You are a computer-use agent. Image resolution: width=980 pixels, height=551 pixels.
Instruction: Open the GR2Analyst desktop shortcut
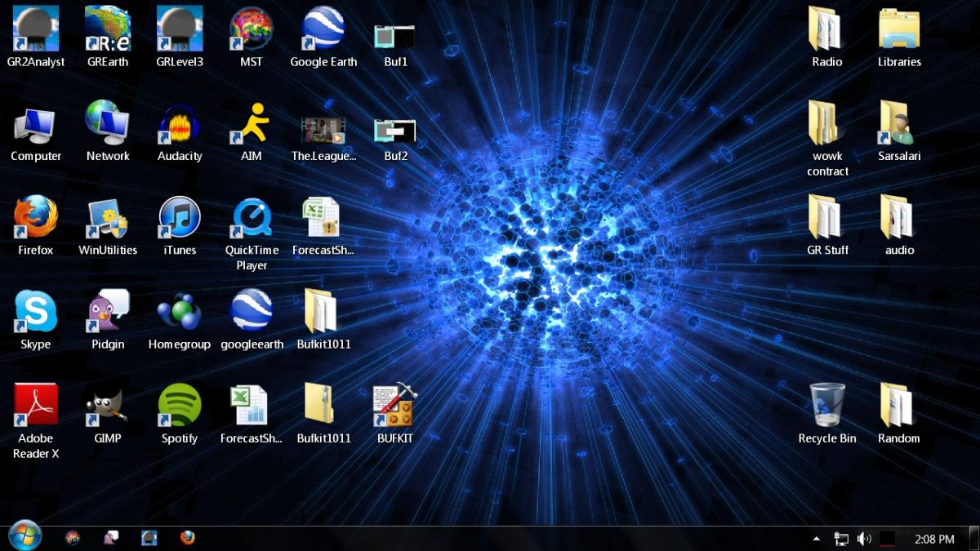[x=36, y=38]
